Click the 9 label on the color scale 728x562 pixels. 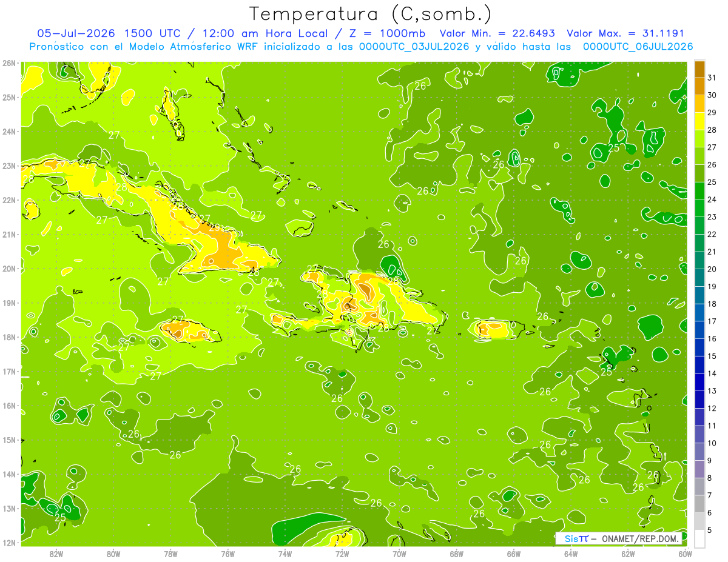(x=710, y=461)
